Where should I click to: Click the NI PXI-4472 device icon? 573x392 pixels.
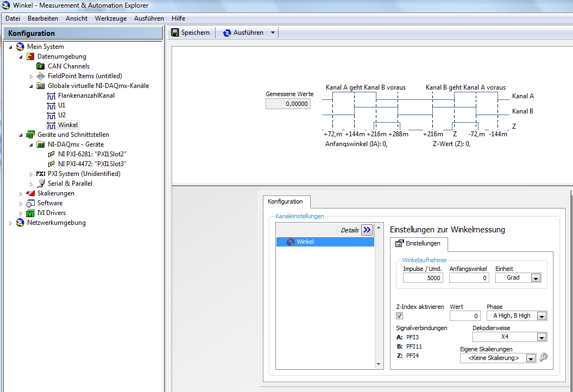pos(51,164)
